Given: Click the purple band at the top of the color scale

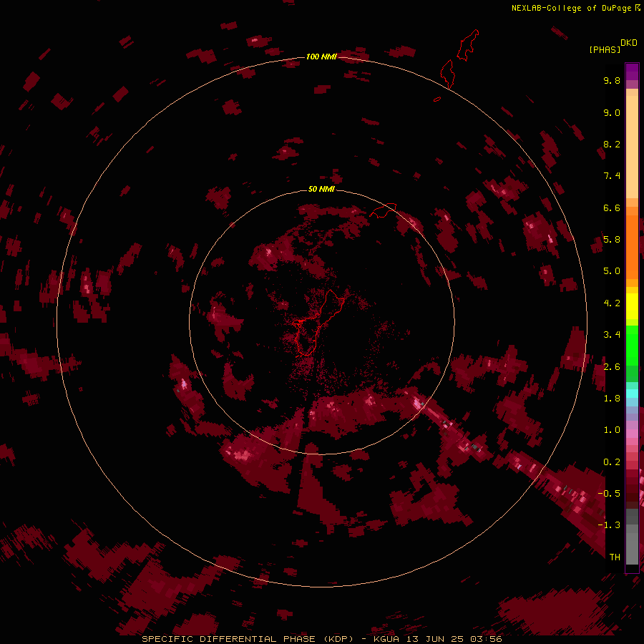Looking at the screenshot, I should pyautogui.click(x=632, y=72).
